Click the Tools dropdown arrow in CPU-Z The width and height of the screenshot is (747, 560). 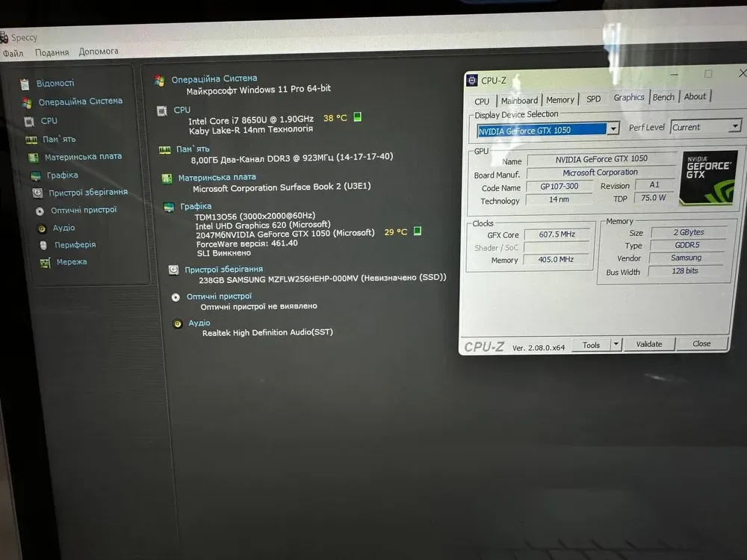(x=616, y=344)
